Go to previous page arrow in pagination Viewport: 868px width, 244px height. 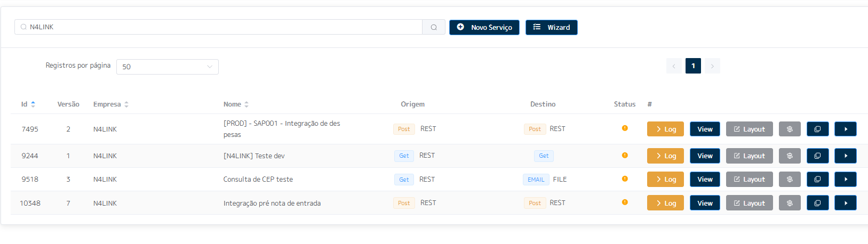coord(674,66)
